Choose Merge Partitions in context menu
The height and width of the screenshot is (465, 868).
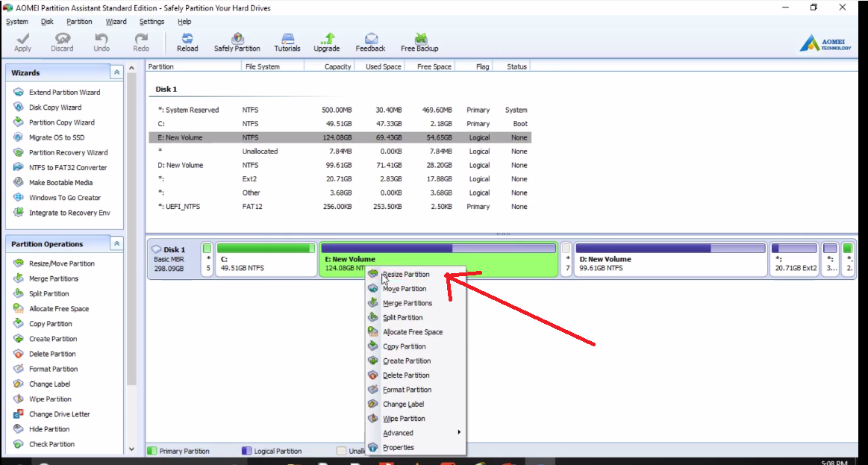(x=416, y=303)
